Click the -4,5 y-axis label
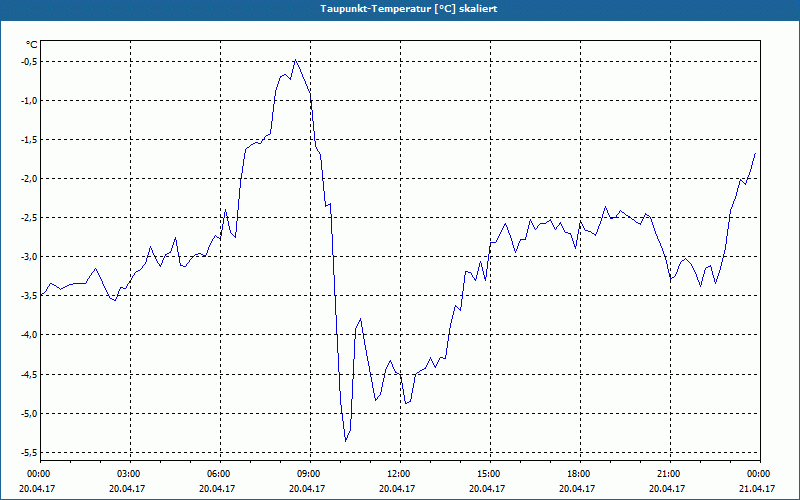The width and height of the screenshot is (800, 500). [29, 374]
